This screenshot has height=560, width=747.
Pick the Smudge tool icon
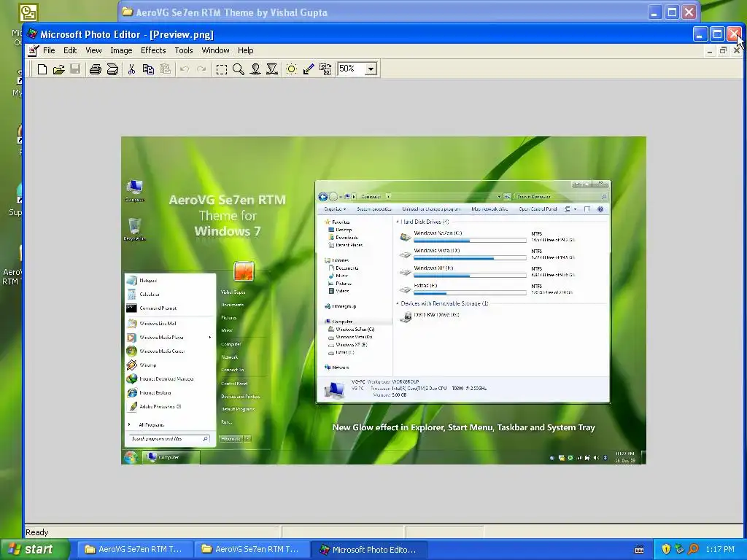point(255,69)
